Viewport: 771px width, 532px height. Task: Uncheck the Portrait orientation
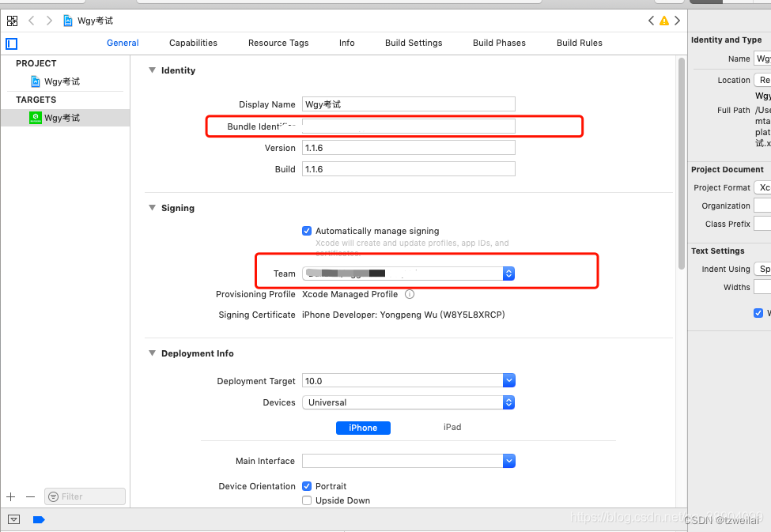(307, 486)
